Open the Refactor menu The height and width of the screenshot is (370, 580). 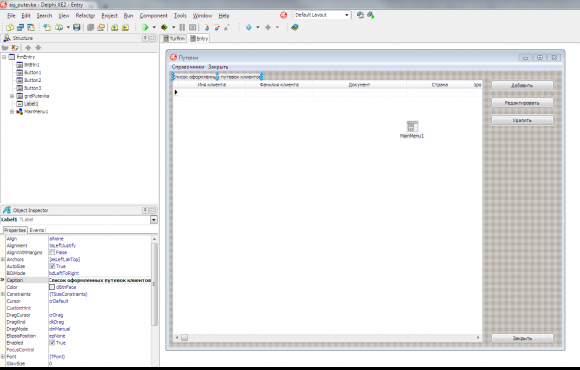(85, 16)
